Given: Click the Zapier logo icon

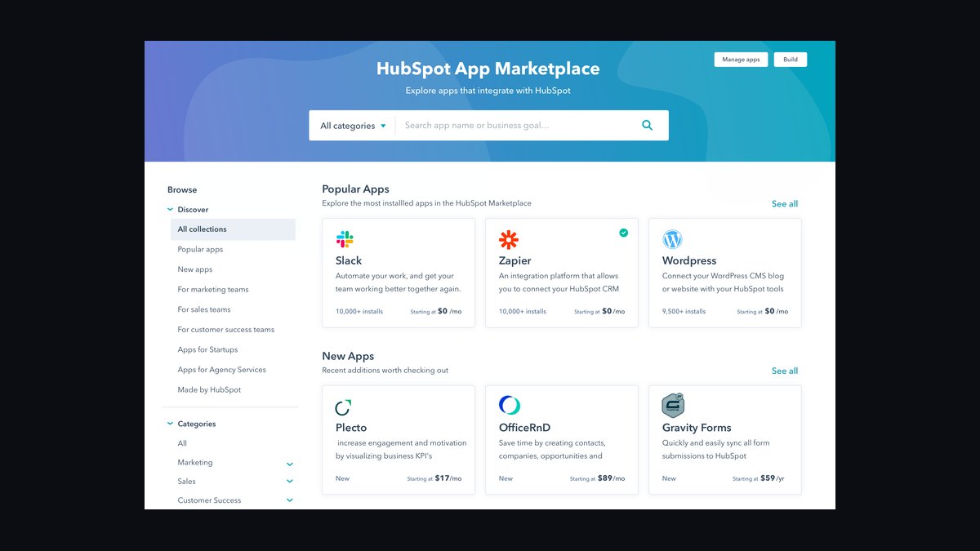Looking at the screenshot, I should 509,239.
